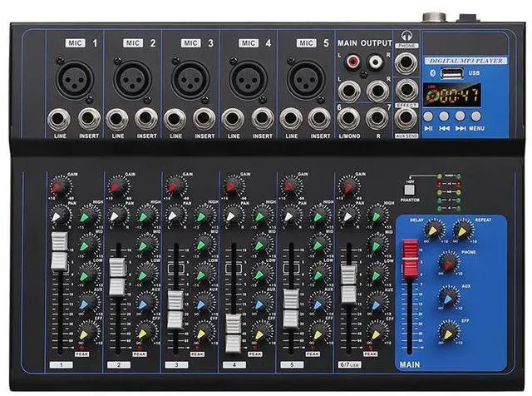Click the next track button

[460, 116]
